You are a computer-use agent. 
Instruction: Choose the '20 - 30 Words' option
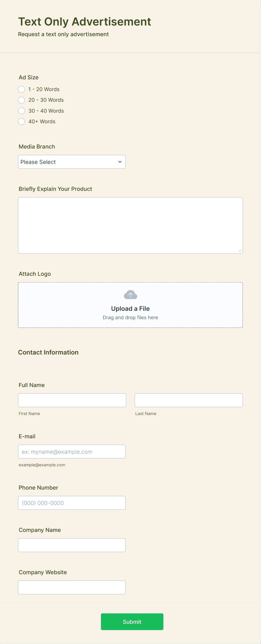tap(21, 100)
